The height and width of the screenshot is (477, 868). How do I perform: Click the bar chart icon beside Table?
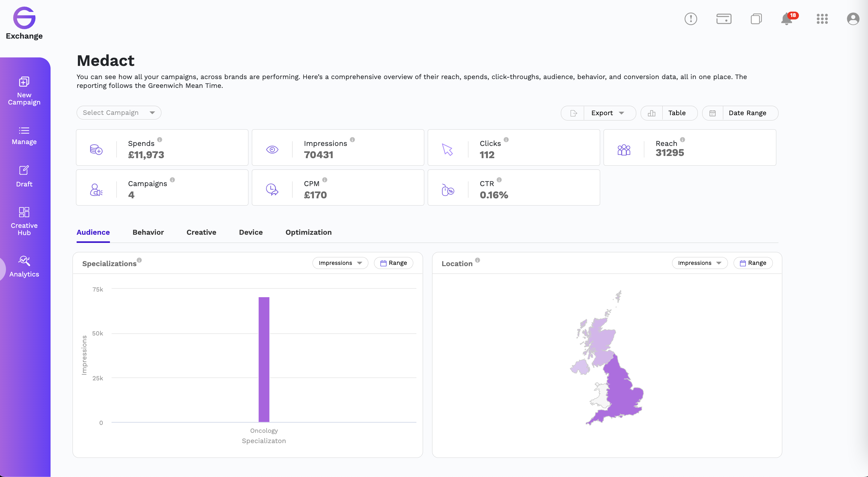pyautogui.click(x=652, y=113)
